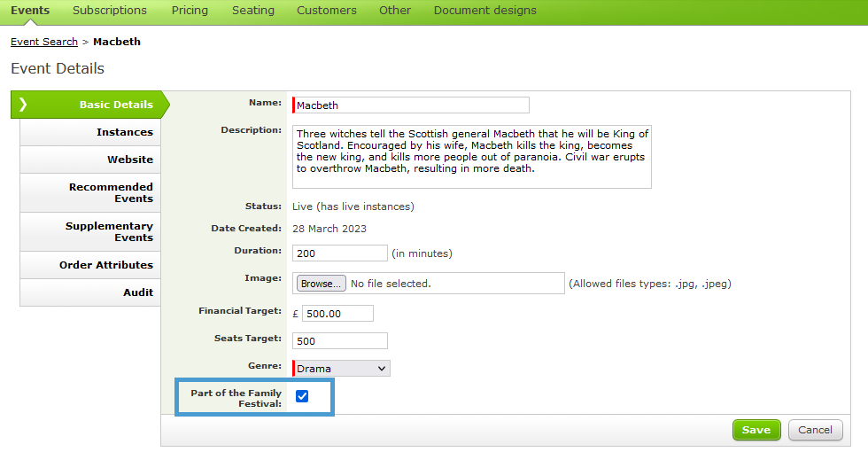This screenshot has height=452, width=868.
Task: Click the Basic Details chevron arrow icon
Action: (23, 105)
